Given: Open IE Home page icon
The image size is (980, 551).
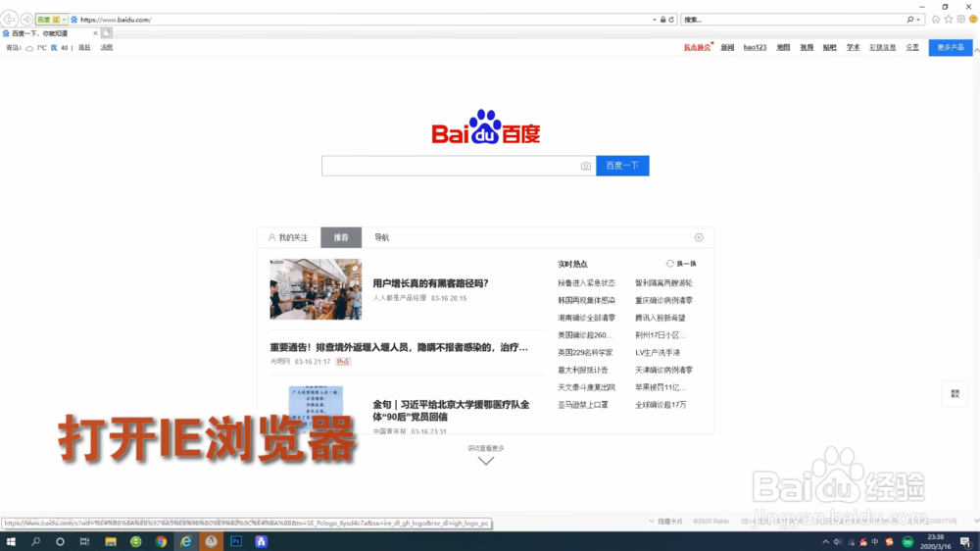Looking at the screenshot, I should click(936, 20).
